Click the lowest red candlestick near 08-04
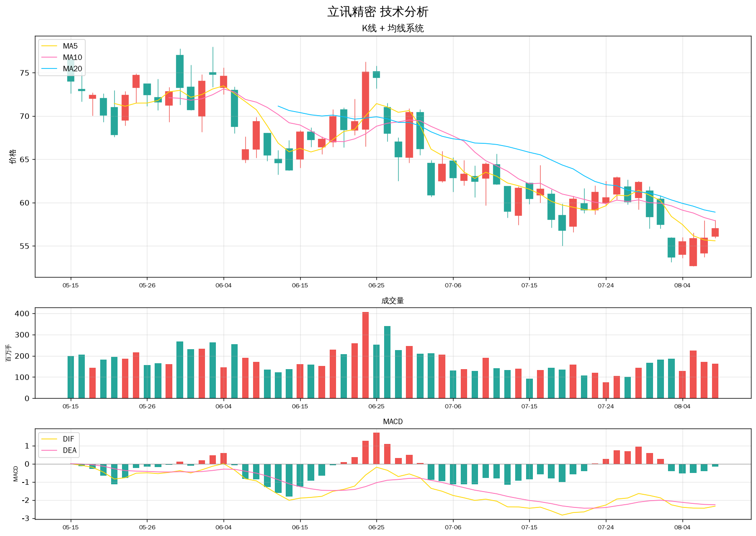The width and height of the screenshot is (756, 536). 693,252
